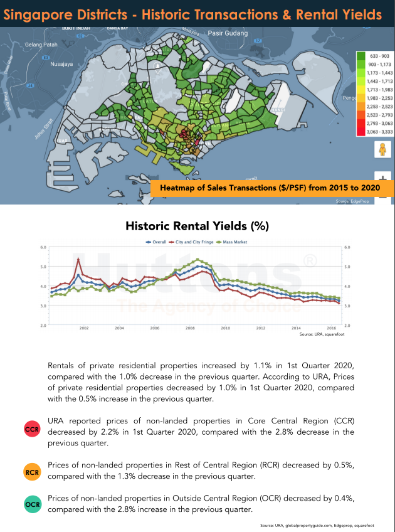
Task: Select the 3,063 - 3,333 red legend swatch
Action: coord(361,132)
